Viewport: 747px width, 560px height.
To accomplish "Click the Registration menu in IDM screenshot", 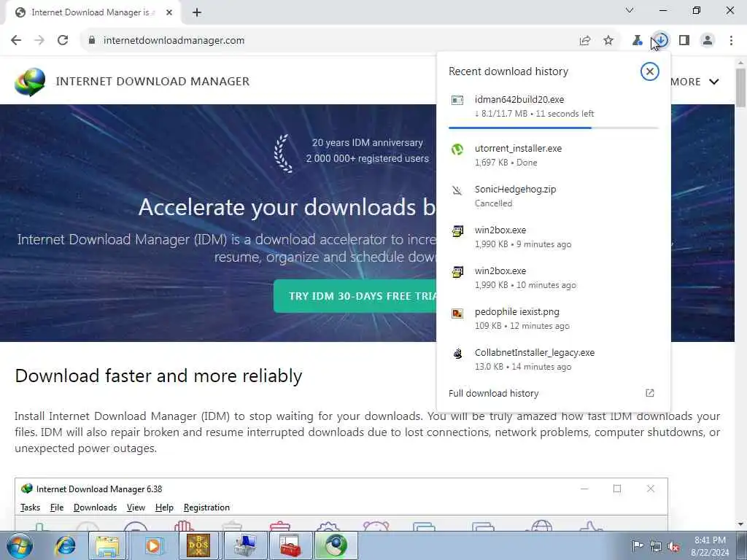I will (x=206, y=507).
